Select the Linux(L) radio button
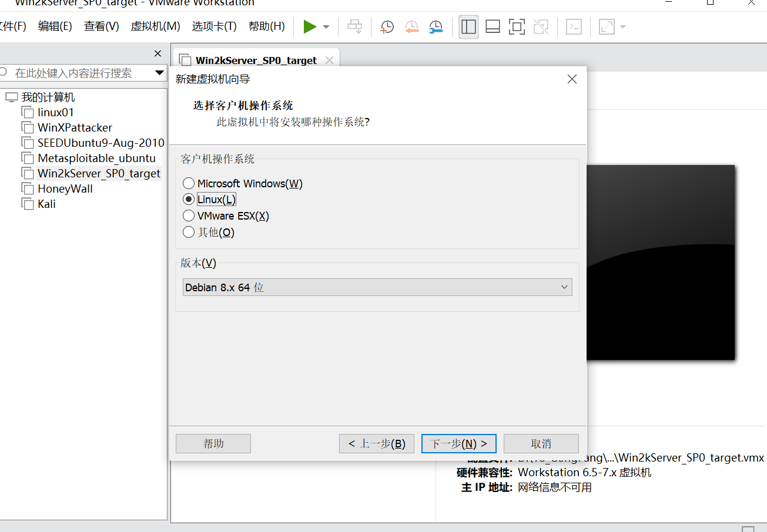The width and height of the screenshot is (767, 532). click(x=189, y=200)
